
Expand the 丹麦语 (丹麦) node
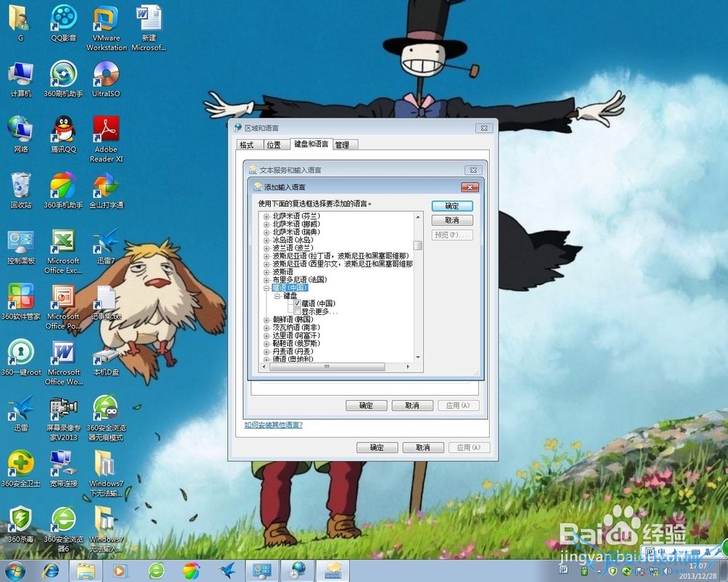tap(266, 351)
